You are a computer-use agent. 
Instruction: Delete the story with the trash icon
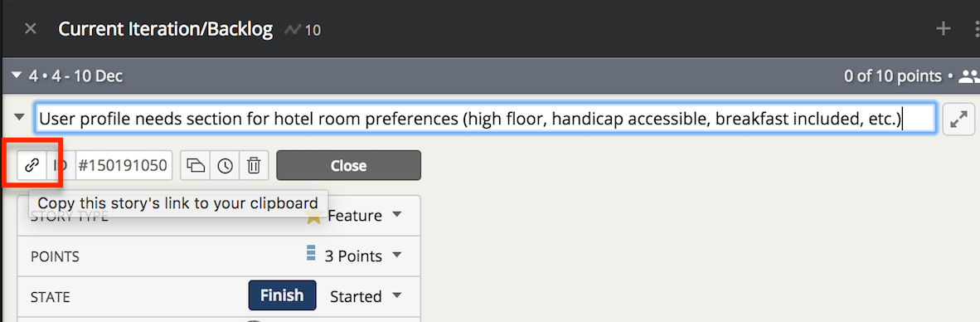(x=253, y=166)
